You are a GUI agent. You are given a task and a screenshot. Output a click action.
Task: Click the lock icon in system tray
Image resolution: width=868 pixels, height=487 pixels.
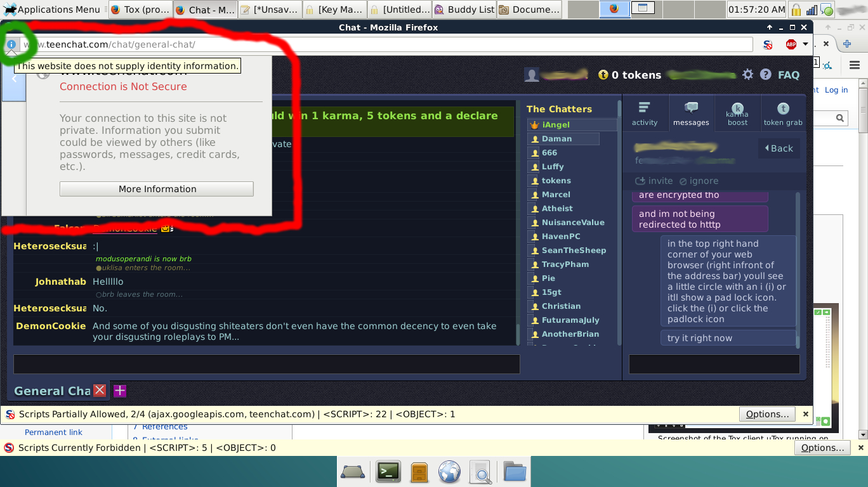point(796,10)
